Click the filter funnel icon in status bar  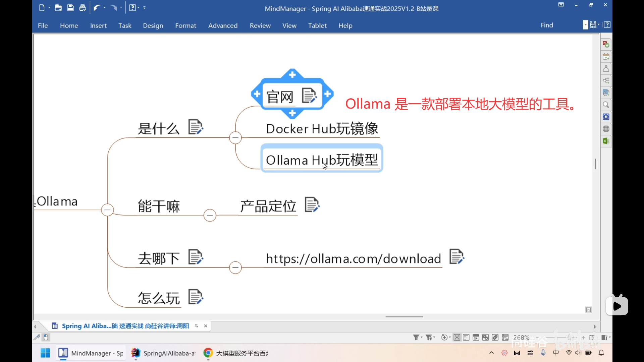(x=416, y=338)
